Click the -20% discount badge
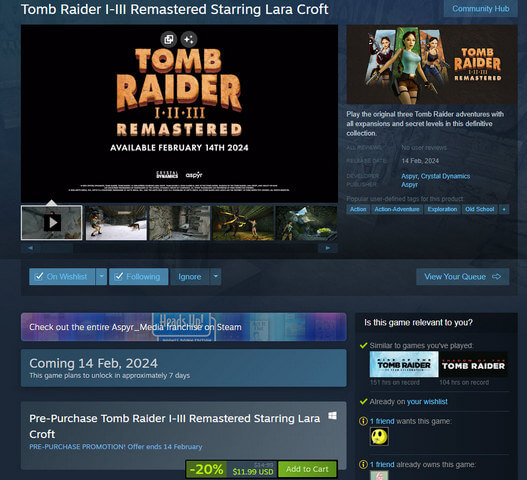Viewport: 527px width, 480px height. pyautogui.click(x=207, y=469)
